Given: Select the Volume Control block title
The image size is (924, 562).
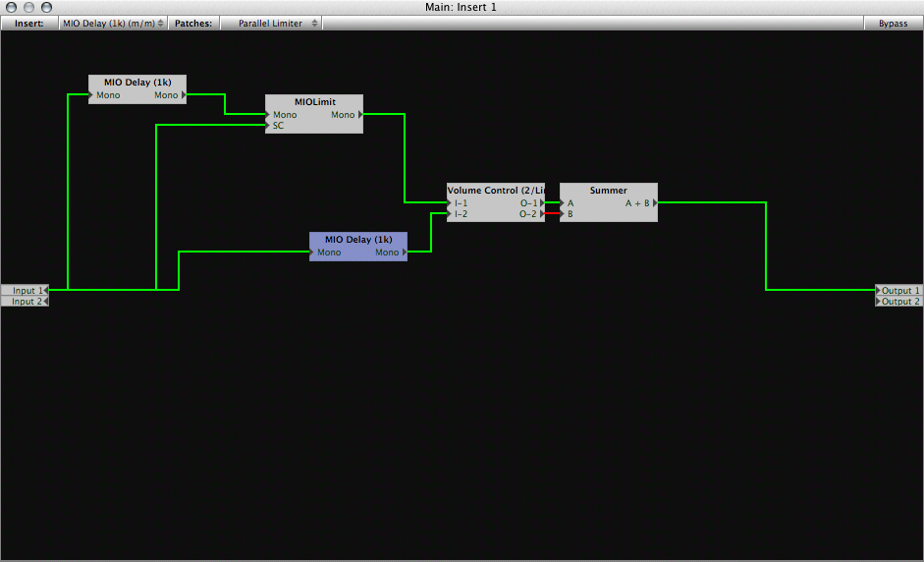Looking at the screenshot, I should coord(496,190).
